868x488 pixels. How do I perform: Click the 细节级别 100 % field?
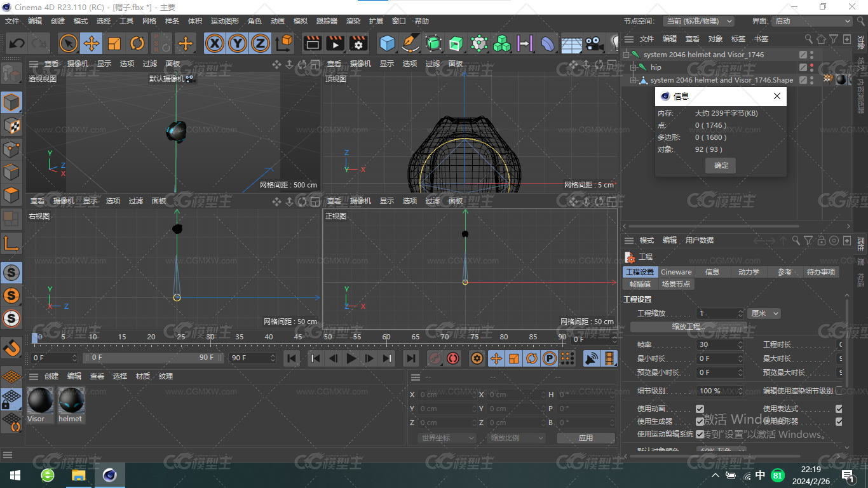tap(721, 391)
